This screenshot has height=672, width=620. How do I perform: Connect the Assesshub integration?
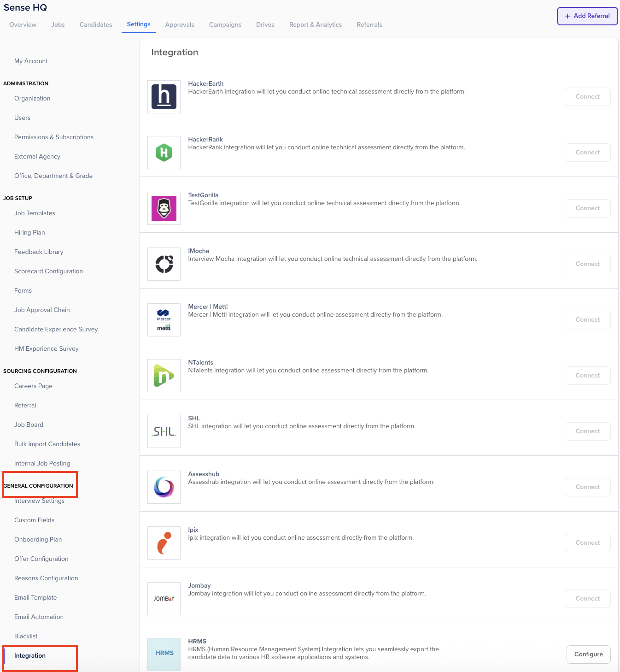click(588, 487)
